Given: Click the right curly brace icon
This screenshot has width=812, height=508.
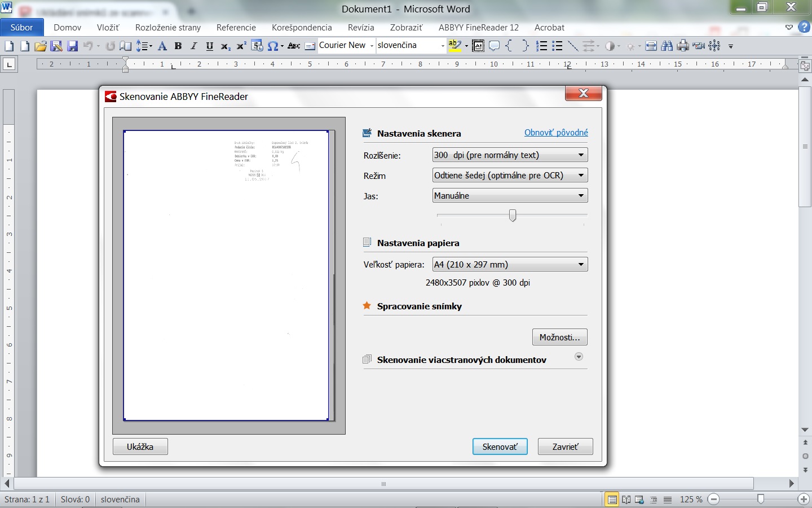Looking at the screenshot, I should click(x=525, y=46).
